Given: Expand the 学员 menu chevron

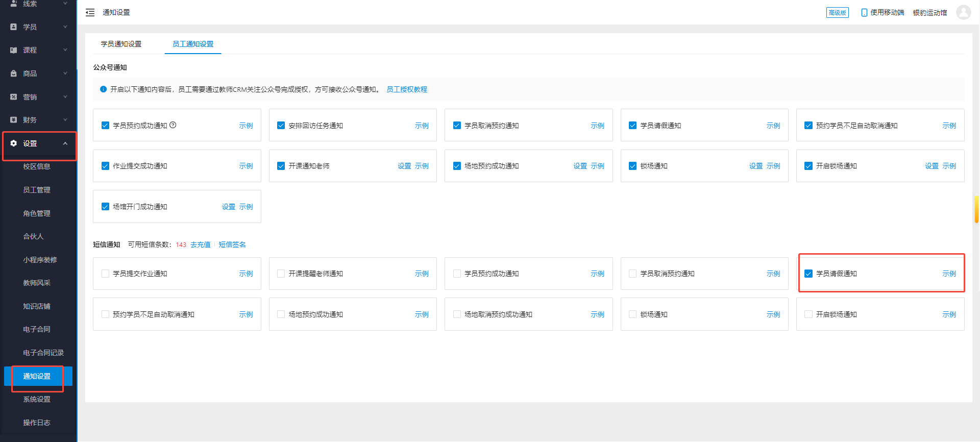Looking at the screenshot, I should tap(65, 27).
